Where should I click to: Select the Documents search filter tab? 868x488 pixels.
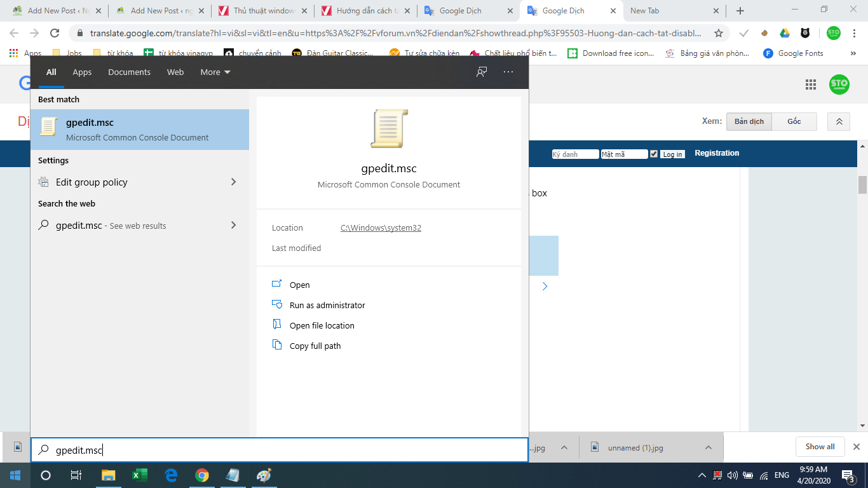click(129, 72)
